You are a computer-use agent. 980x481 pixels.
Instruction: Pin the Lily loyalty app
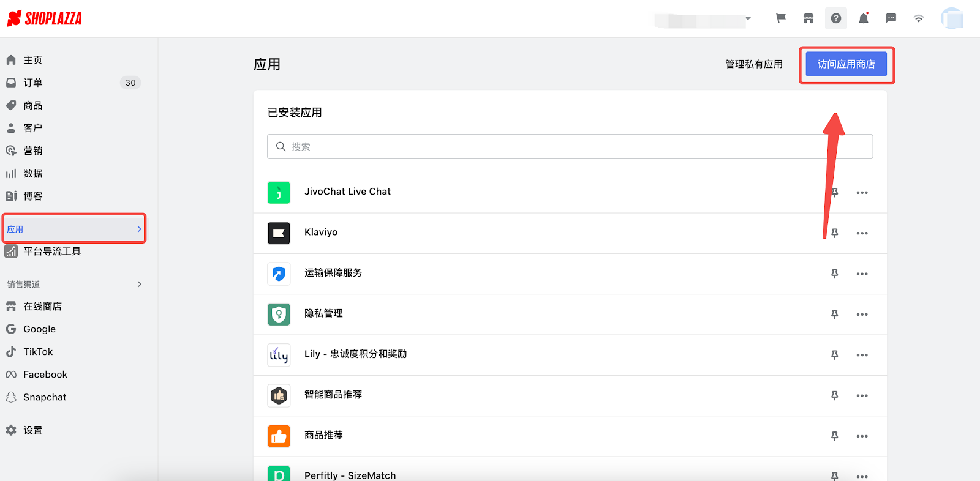click(x=834, y=355)
